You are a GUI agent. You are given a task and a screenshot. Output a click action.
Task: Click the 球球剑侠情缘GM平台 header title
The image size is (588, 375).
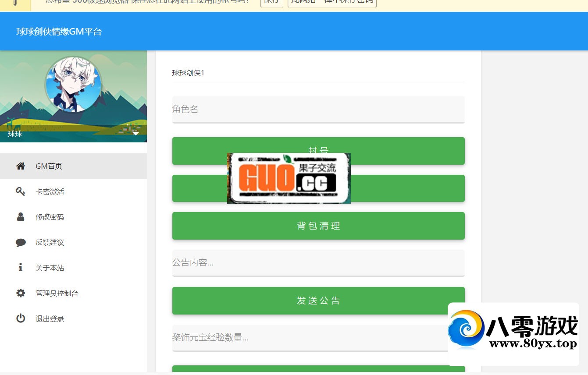pos(59,32)
